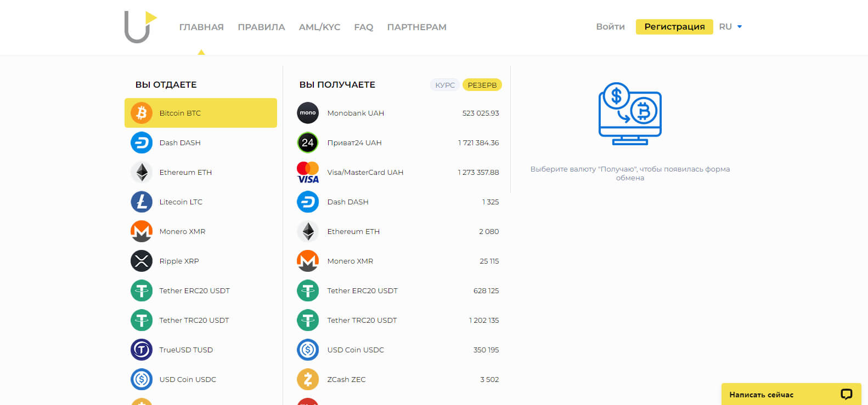The width and height of the screenshot is (868, 405).
Task: Click the 1 721 384.36 reserve value
Action: 478,142
